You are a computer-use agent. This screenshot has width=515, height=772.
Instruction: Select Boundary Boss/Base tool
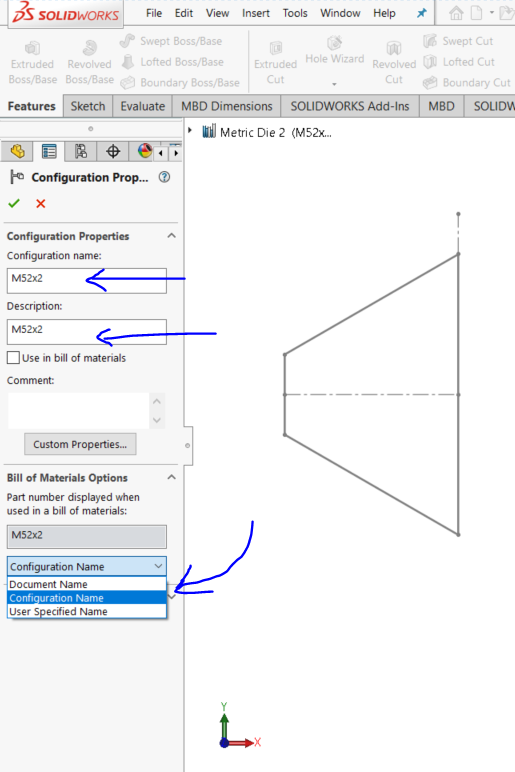180,83
